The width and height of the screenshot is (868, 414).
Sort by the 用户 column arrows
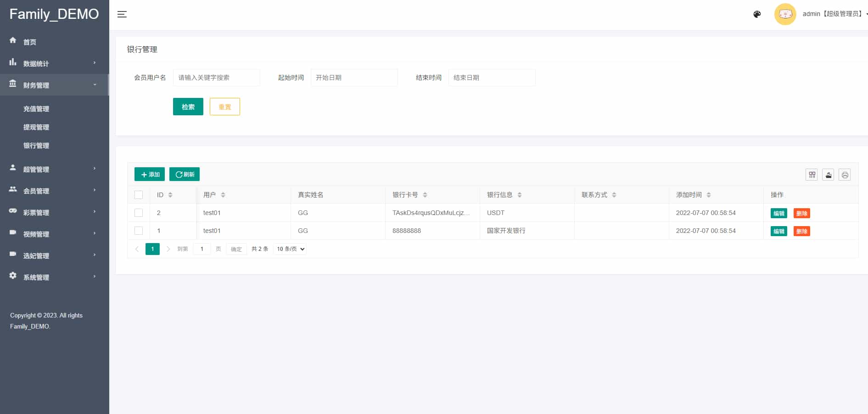223,195
